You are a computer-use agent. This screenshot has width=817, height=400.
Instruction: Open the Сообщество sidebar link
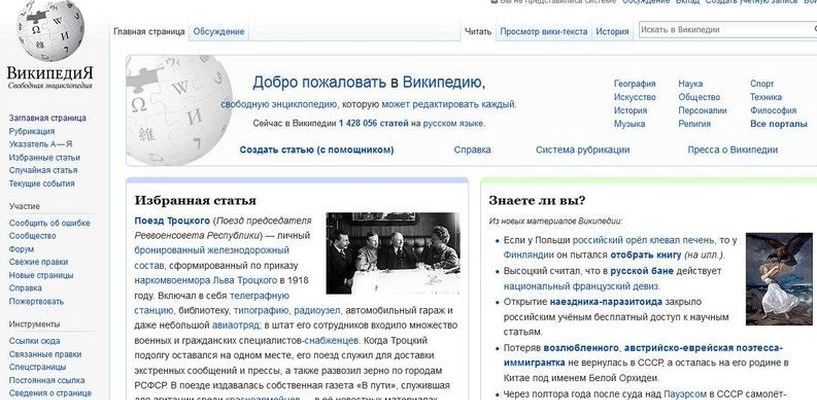(x=32, y=236)
